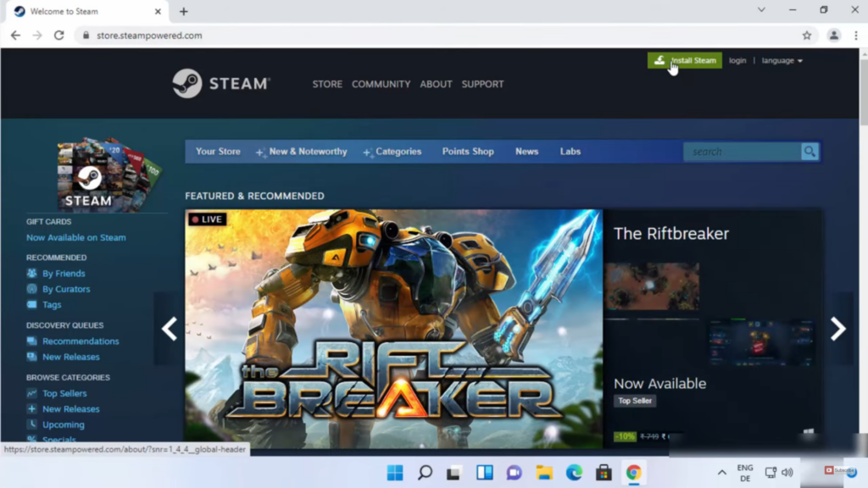The height and width of the screenshot is (488, 868).
Task: Open Top Sellers in sidebar
Action: [64, 393]
